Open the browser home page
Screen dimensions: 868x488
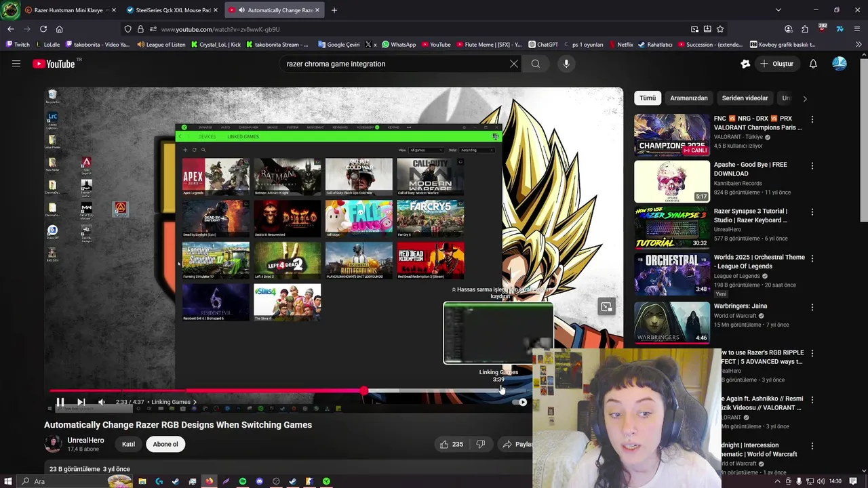pyautogui.click(x=59, y=29)
